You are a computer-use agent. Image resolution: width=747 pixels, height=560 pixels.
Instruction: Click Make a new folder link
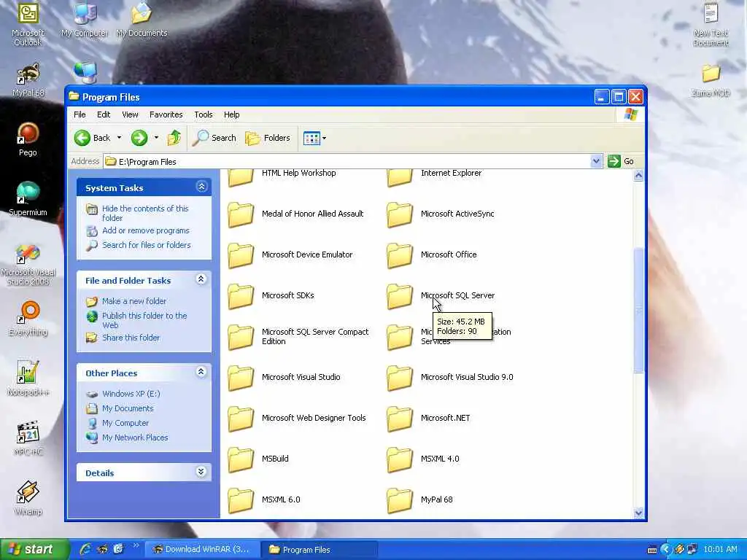pos(134,301)
